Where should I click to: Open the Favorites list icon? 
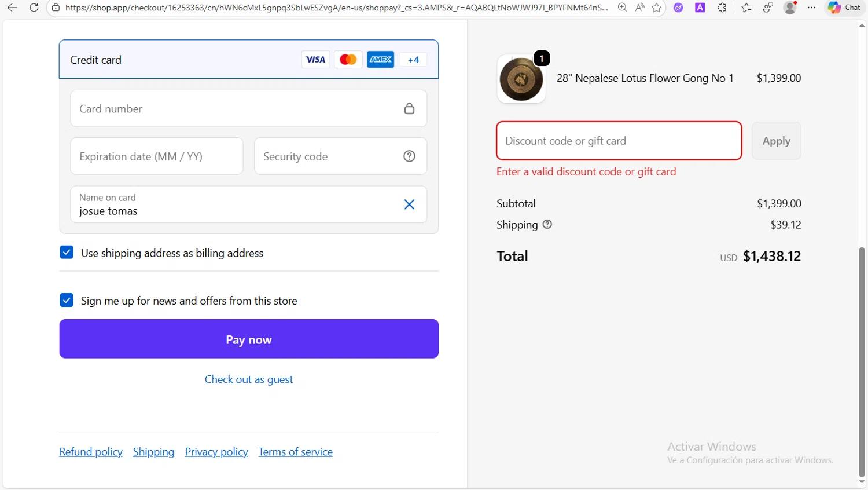pos(746,8)
